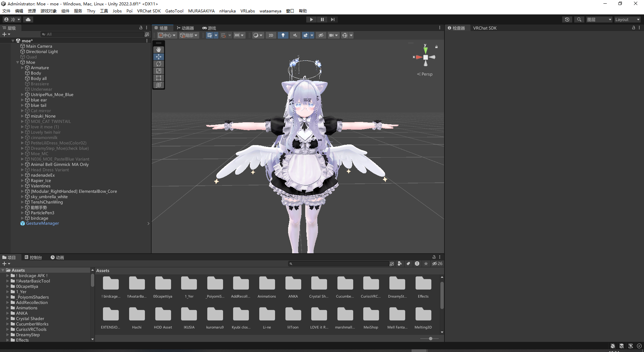Open the account dropdown in toolbar

tap(12, 19)
